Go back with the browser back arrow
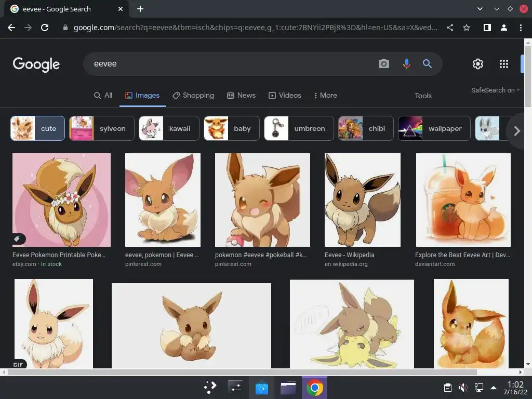This screenshot has height=399, width=532. [11, 28]
